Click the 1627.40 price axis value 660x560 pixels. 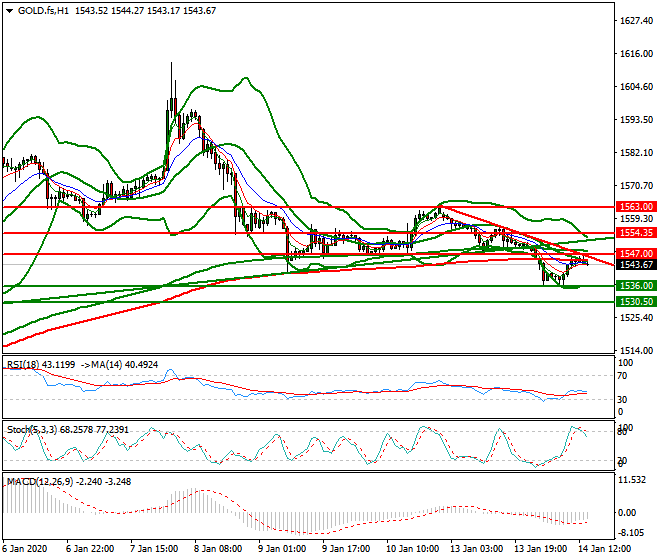(637, 21)
